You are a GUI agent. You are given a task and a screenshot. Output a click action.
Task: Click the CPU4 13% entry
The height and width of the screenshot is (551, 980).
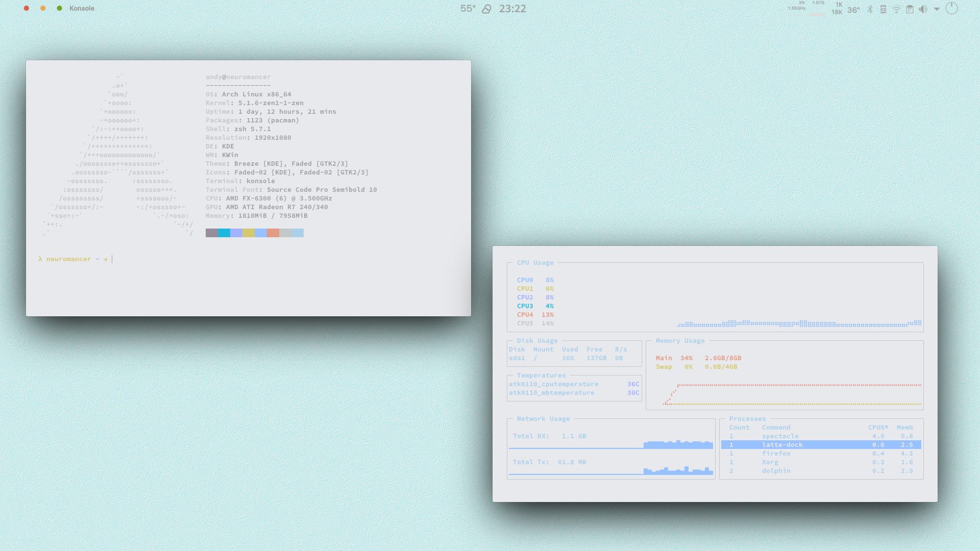click(535, 315)
